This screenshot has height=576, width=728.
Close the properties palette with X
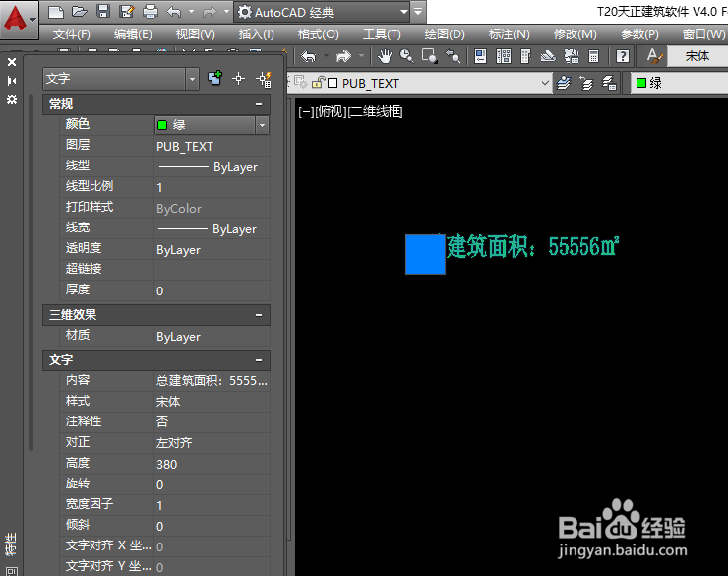[x=12, y=62]
